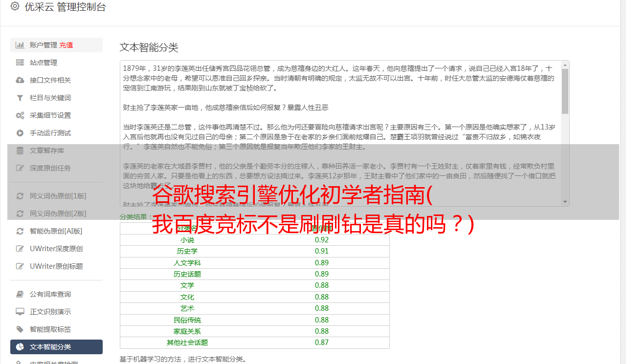Viewport: 626px width, 364px height.
Task: Click the monitor icon for 正文识别演示
Action: click(20, 312)
